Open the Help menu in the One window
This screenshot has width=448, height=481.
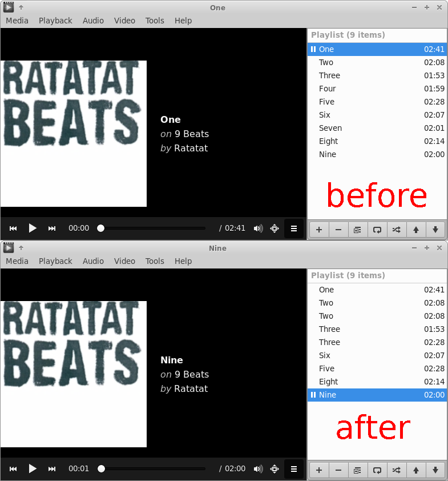(x=183, y=21)
